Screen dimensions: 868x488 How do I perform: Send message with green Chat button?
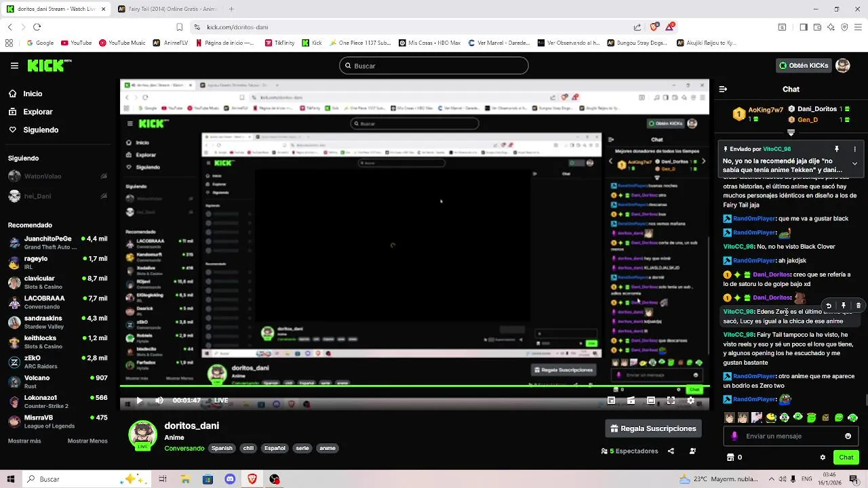[846, 457]
